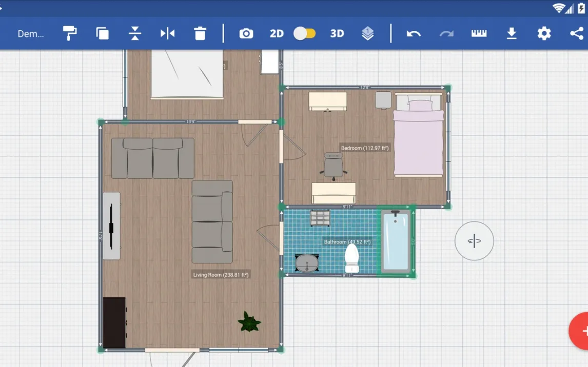Redo the previous action
The height and width of the screenshot is (367, 588).
pos(446,33)
